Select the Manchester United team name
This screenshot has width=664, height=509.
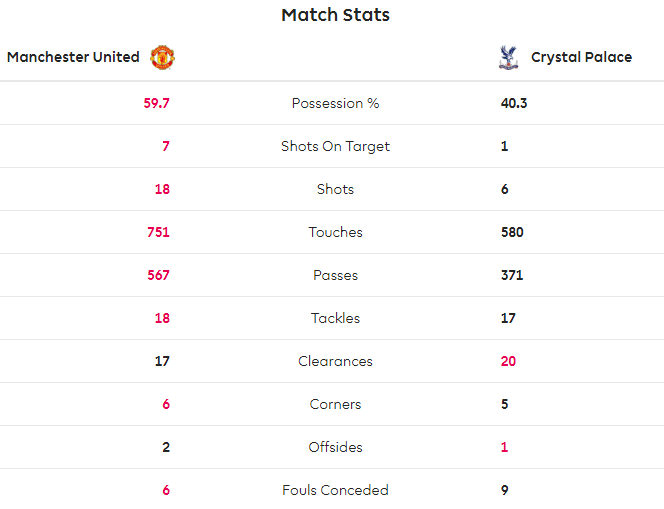coord(73,57)
